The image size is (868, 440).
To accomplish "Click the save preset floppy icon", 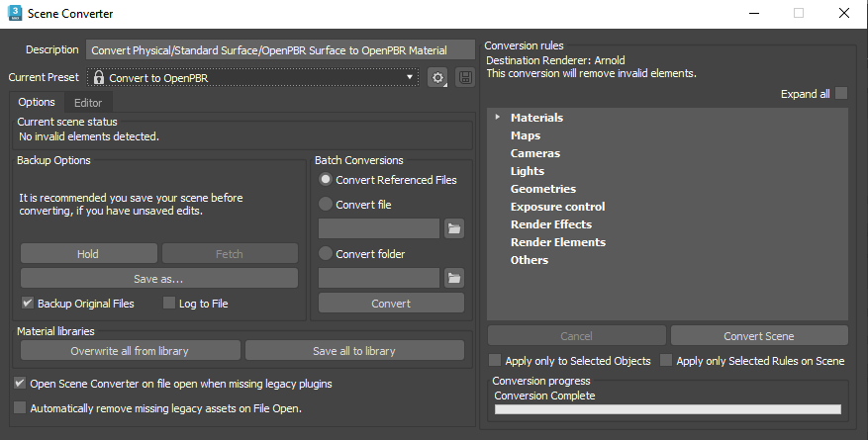I will (x=465, y=77).
